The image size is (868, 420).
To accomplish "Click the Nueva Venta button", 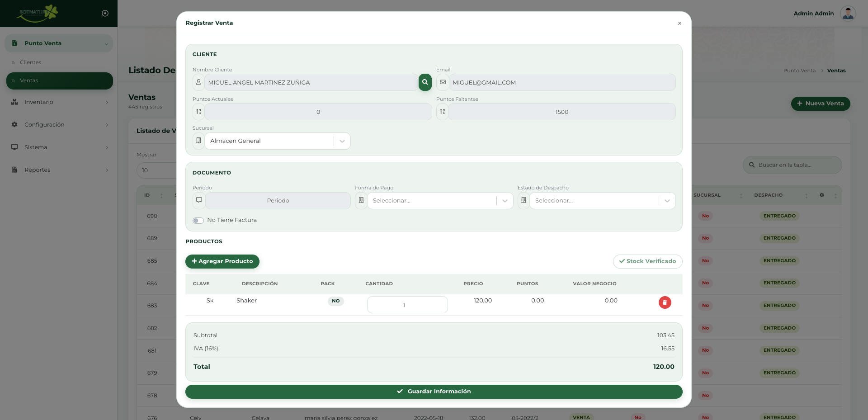I will pyautogui.click(x=821, y=104).
